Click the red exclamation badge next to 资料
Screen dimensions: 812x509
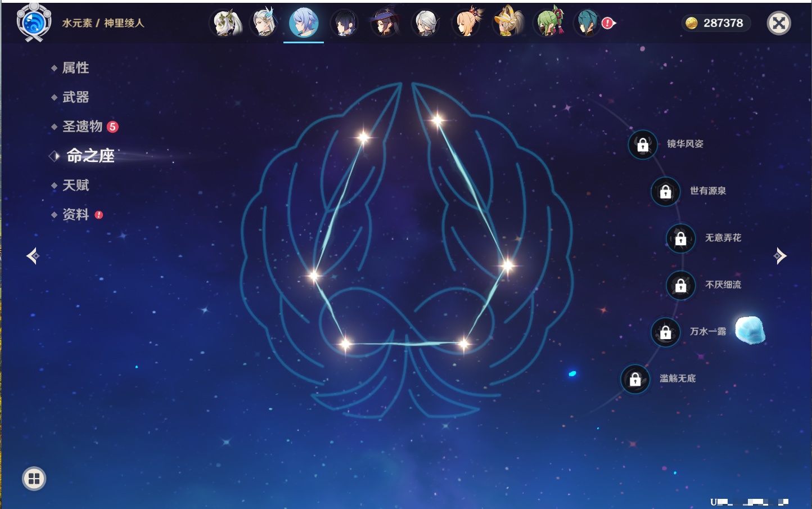pyautogui.click(x=99, y=215)
